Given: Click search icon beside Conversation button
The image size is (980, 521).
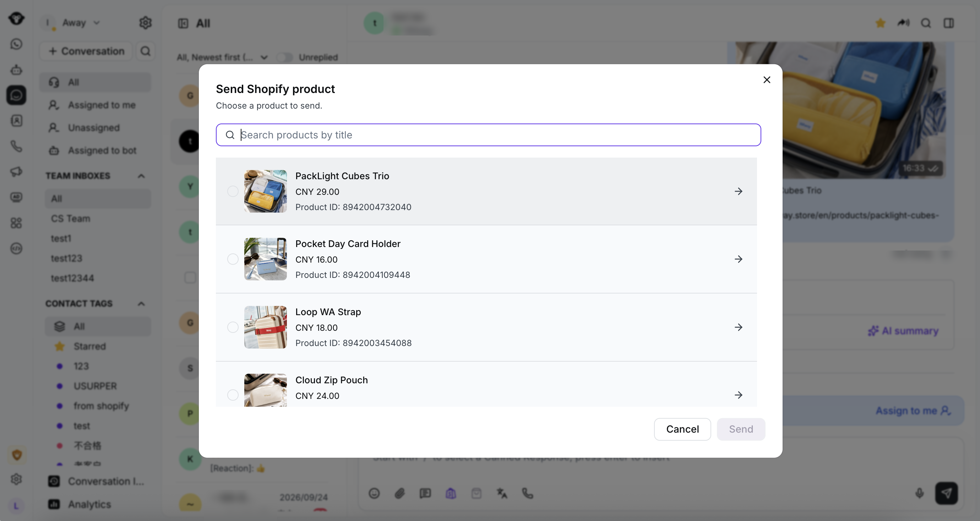Looking at the screenshot, I should (x=145, y=51).
